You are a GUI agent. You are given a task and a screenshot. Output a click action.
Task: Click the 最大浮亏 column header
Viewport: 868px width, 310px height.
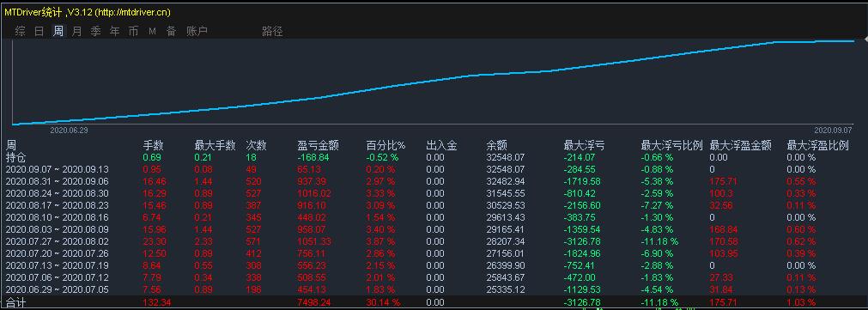tap(584, 146)
